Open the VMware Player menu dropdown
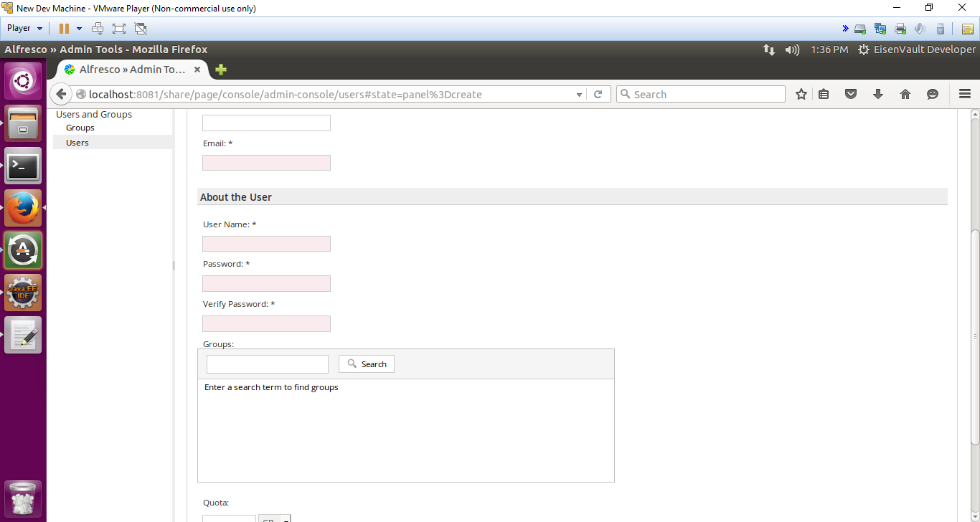Screen dimensions: 980x522 [24, 29]
